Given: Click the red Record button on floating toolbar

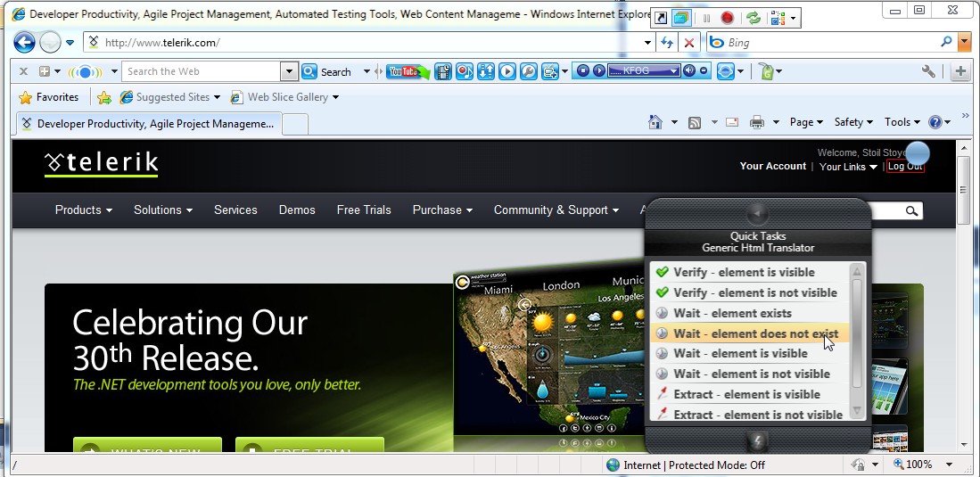Looking at the screenshot, I should coord(727,18).
